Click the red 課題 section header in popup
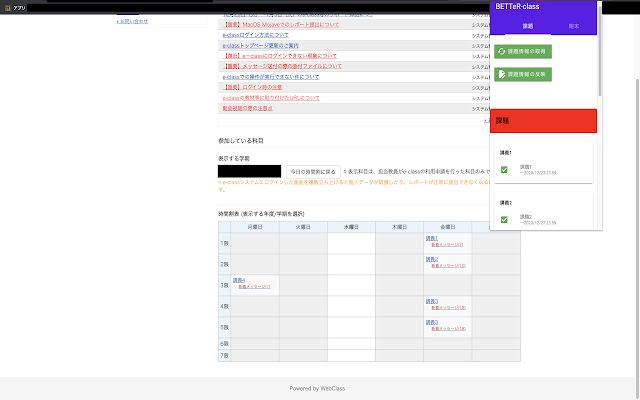640x400 pixels. click(543, 121)
